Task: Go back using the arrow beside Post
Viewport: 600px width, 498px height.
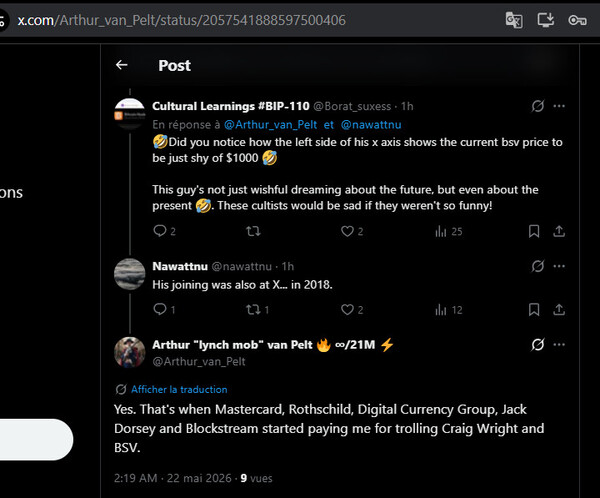Action: [x=122, y=65]
